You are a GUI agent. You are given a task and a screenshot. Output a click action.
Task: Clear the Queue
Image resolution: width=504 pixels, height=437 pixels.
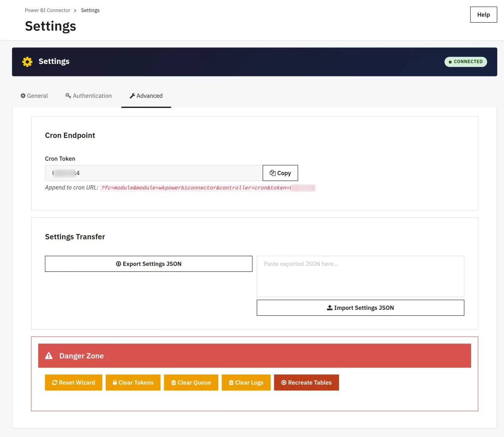click(191, 382)
